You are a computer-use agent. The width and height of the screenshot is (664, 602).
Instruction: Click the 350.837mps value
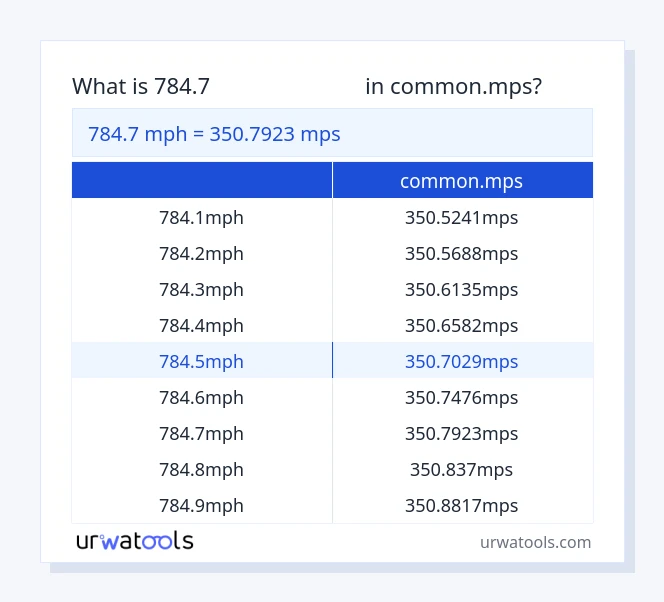click(x=461, y=469)
